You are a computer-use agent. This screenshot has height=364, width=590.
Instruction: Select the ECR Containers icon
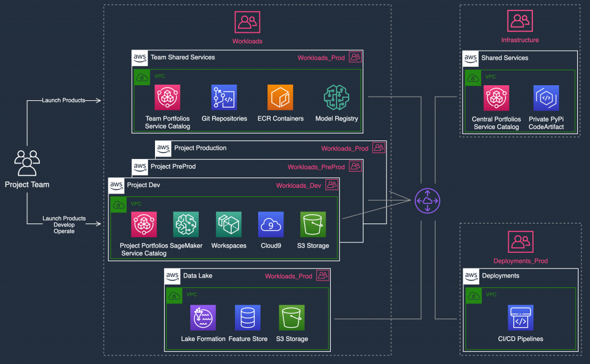(x=280, y=97)
